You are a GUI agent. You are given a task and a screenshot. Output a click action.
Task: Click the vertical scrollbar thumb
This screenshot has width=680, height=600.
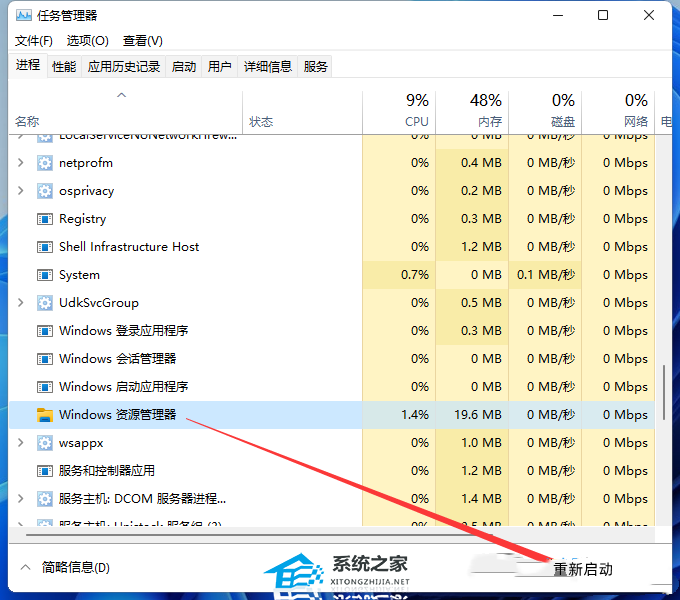coord(664,392)
